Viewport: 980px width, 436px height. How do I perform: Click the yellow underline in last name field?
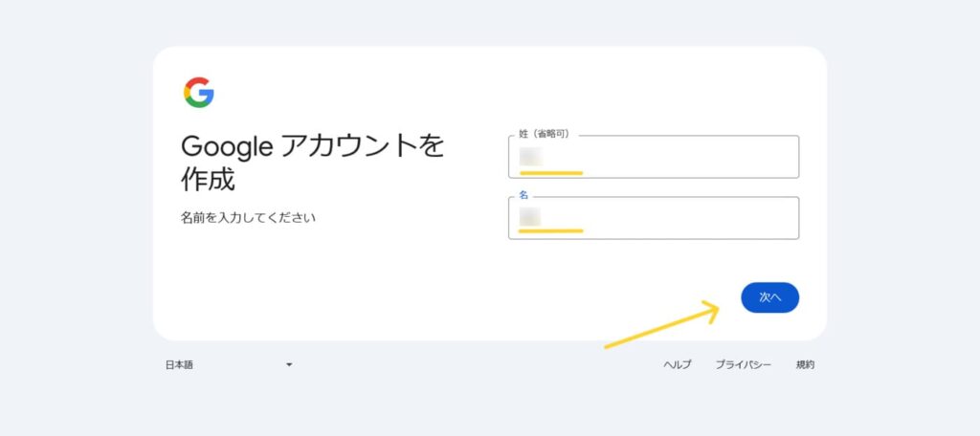click(551, 173)
